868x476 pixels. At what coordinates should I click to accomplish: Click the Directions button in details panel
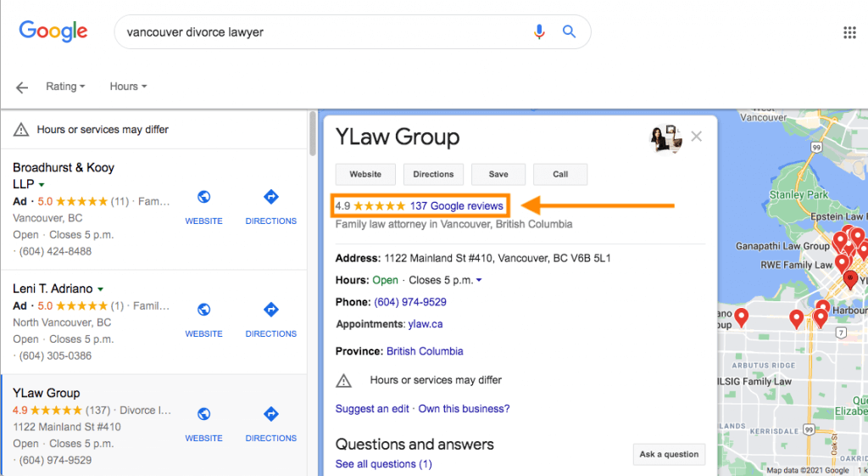[x=433, y=174]
